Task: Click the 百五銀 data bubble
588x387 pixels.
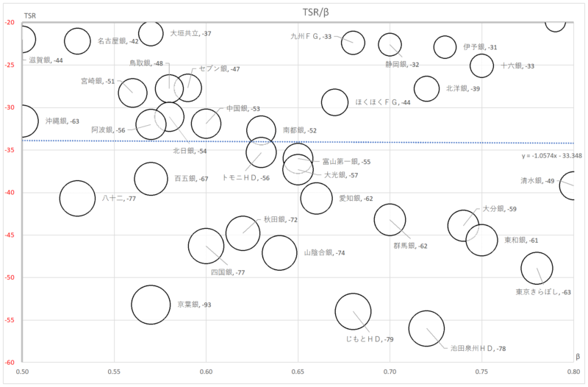Action: [x=151, y=179]
